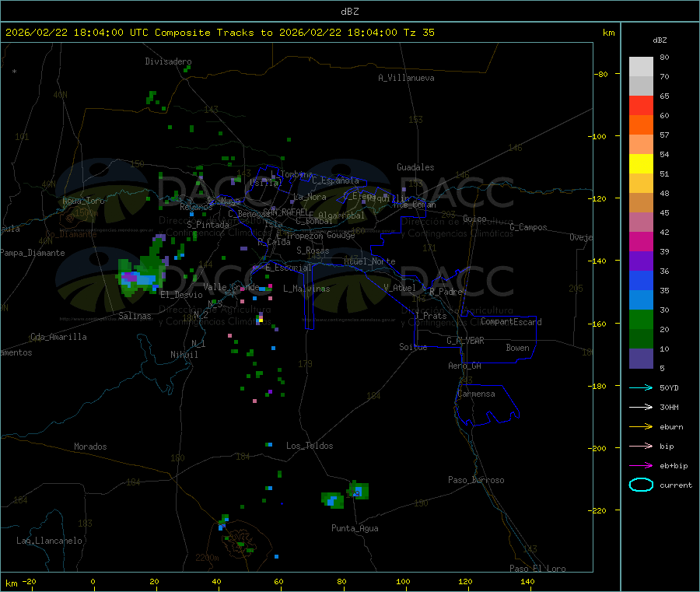Click the '100' km tick on bottom axis
Image resolution: width=700 pixels, height=592 pixels.
pyautogui.click(x=404, y=581)
